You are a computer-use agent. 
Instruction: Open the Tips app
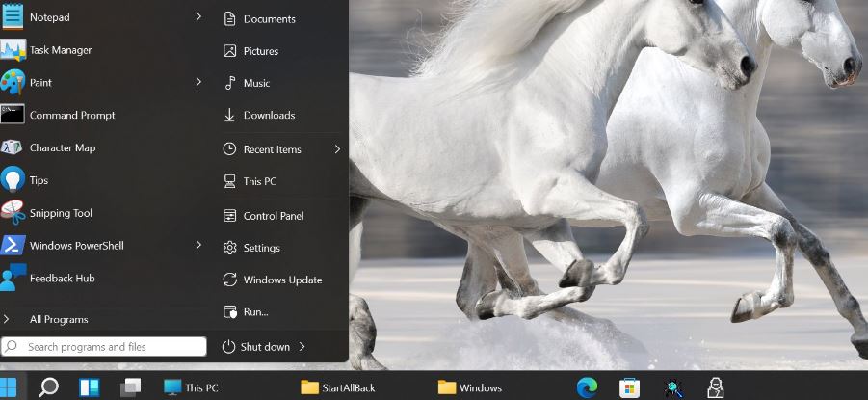point(39,180)
